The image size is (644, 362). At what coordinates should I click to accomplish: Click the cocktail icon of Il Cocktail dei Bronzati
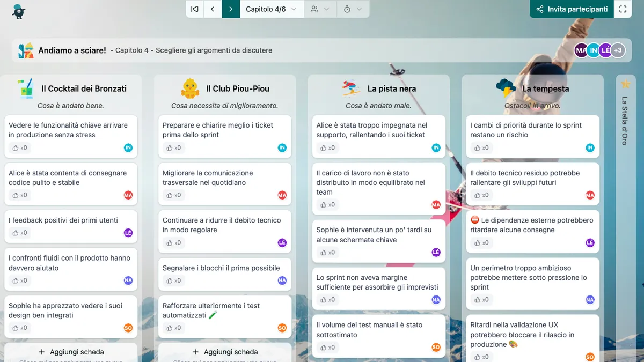pyautogui.click(x=25, y=88)
